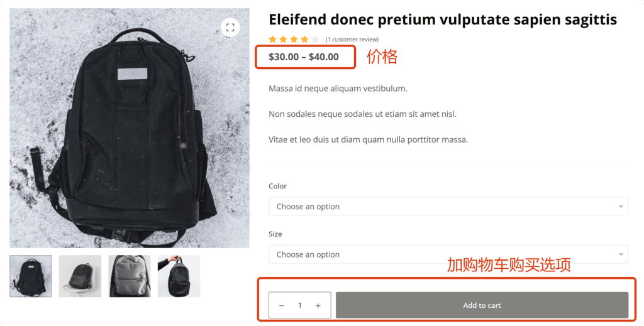This screenshot has width=644, height=326.
Task: Increase quantity with the plus button
Action: pyautogui.click(x=318, y=305)
